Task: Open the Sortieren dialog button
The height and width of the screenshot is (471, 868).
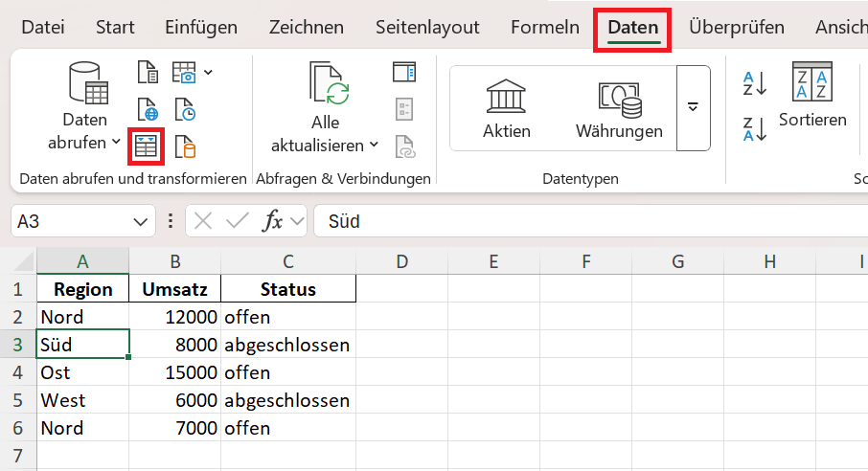Action: (x=812, y=96)
